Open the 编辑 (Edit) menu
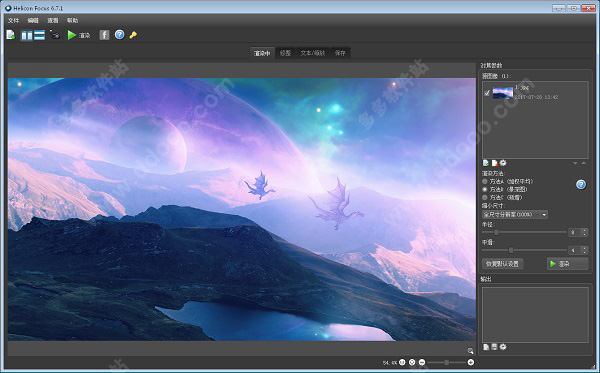The height and width of the screenshot is (373, 600). (x=33, y=20)
